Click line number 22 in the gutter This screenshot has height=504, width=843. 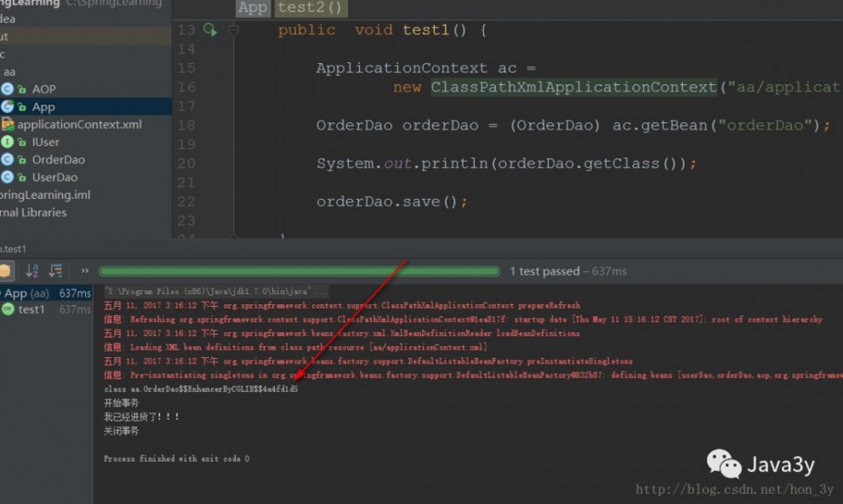(x=186, y=201)
